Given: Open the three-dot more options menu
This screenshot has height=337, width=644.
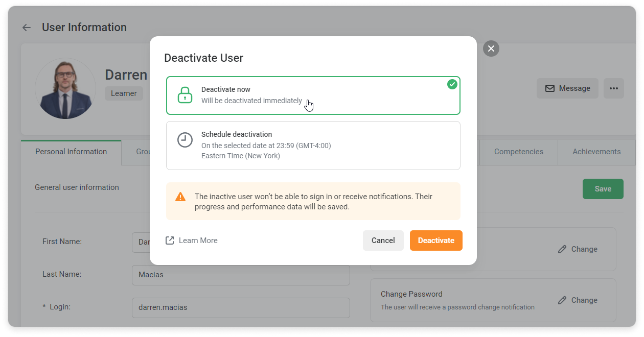Looking at the screenshot, I should [613, 88].
